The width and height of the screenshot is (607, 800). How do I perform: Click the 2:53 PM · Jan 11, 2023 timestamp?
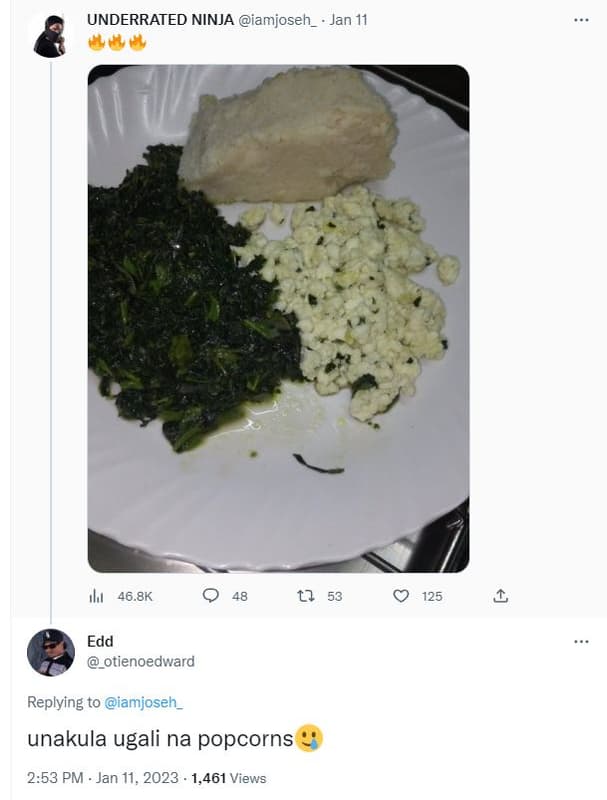(103, 778)
